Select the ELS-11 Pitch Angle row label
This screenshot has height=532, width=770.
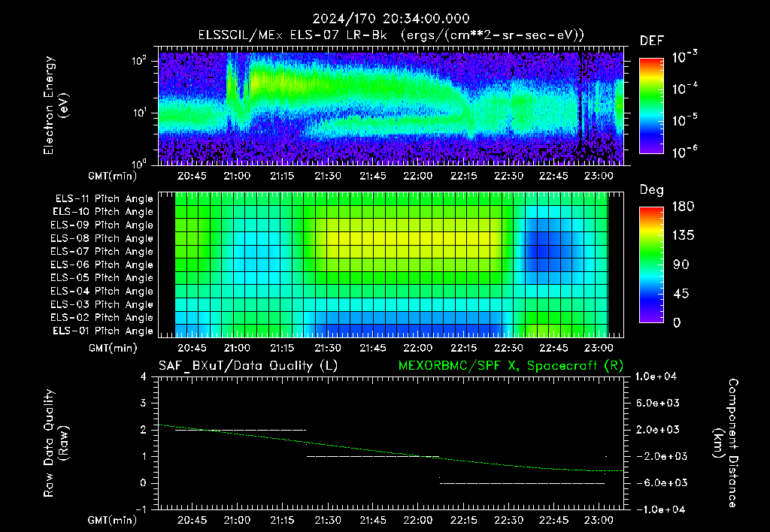(104, 199)
